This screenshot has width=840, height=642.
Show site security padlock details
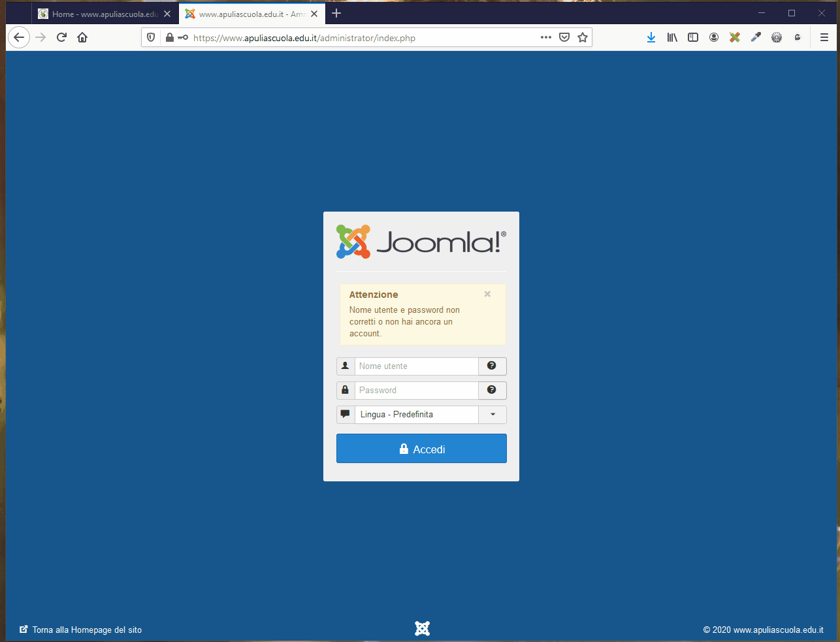(170, 38)
